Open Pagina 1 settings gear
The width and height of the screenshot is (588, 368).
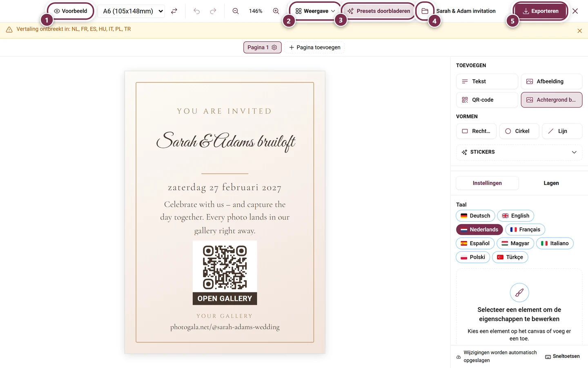[274, 47]
